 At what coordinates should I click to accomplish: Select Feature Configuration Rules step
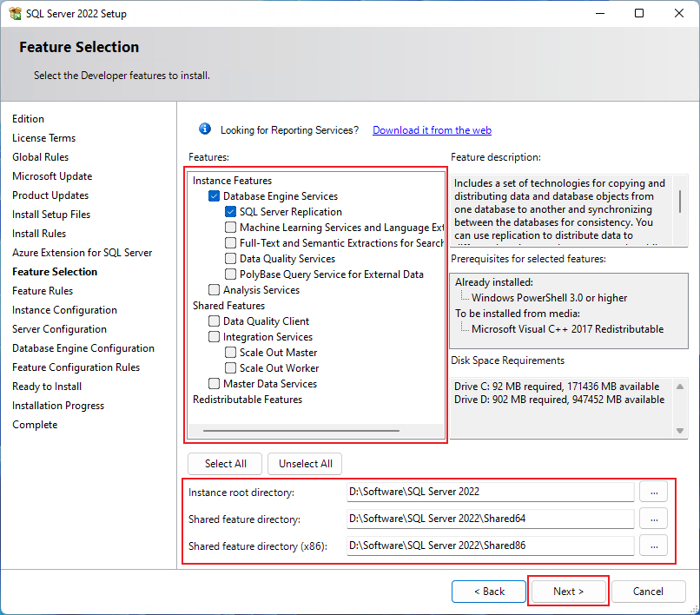point(76,367)
